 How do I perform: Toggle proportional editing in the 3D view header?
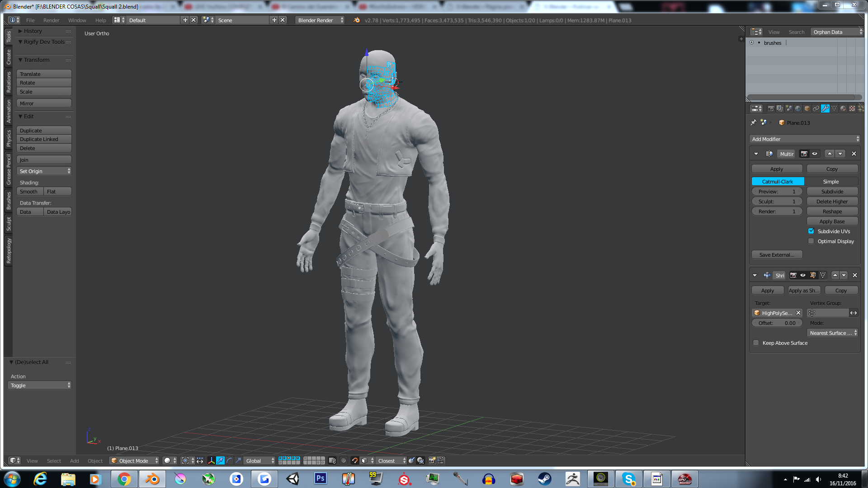tap(344, 460)
